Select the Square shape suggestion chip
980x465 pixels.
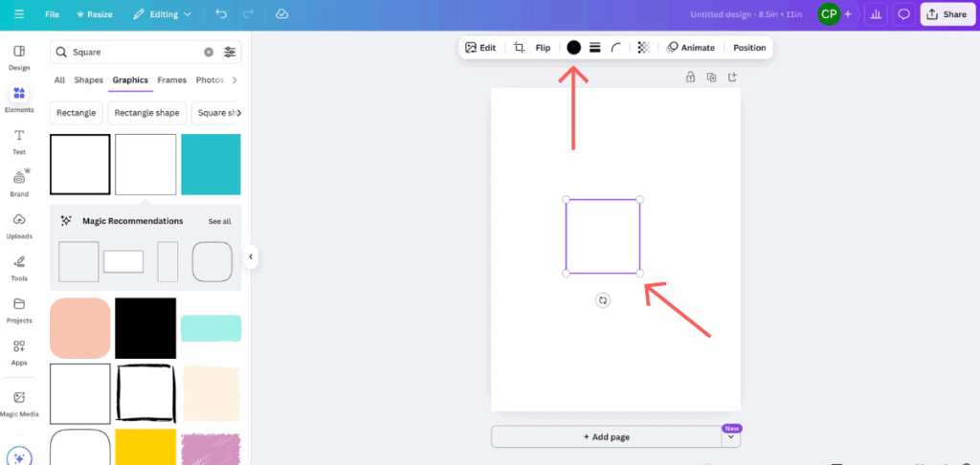tap(216, 113)
